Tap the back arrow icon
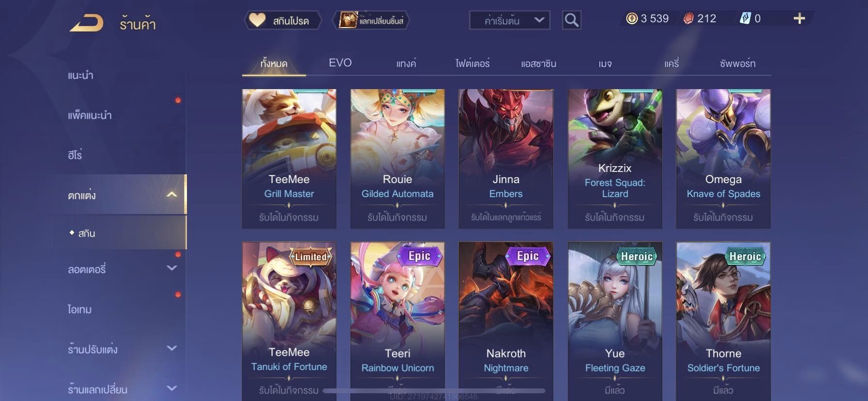Screen dimensions: 868x401 pyautogui.click(x=86, y=23)
